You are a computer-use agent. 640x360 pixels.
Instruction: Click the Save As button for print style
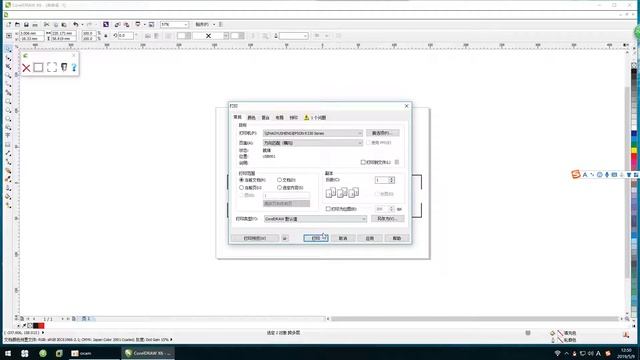point(388,219)
